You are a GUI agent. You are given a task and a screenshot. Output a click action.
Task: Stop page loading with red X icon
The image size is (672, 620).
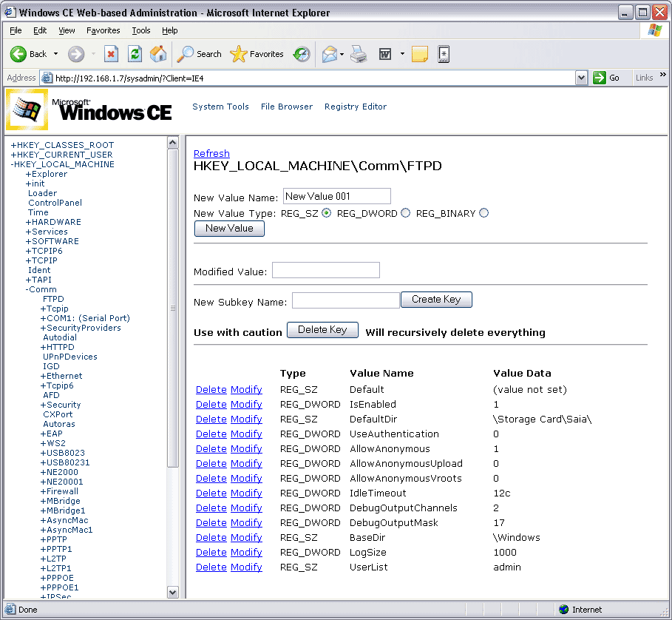[111, 54]
